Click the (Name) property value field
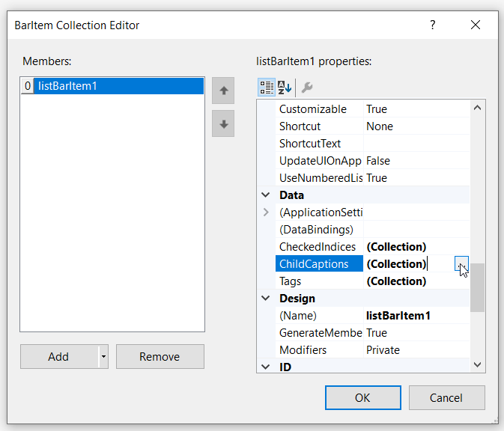Screen dimensions: 504x431 pos(416,316)
